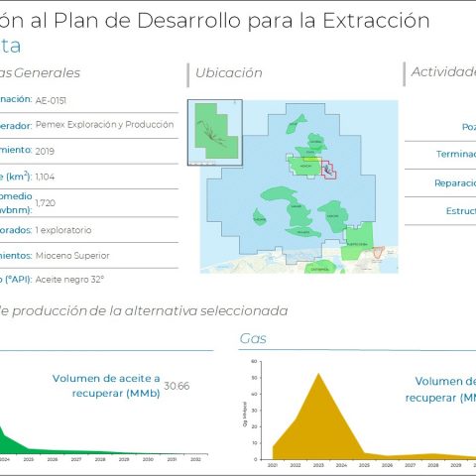Click the AE-0151 designation value
The height and width of the screenshot is (476, 476).
click(x=51, y=100)
